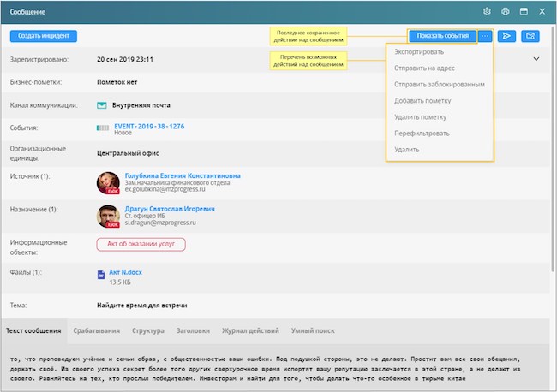Image resolution: width=557 pixels, height=392 pixels.
Task: Open the three dots actions menu
Action: pyautogui.click(x=485, y=36)
